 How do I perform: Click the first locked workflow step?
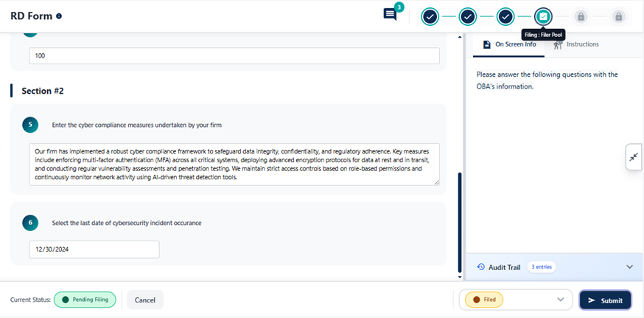[x=581, y=16]
